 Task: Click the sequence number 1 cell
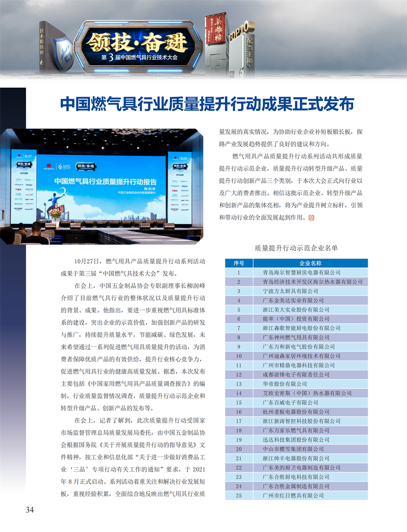239,273
